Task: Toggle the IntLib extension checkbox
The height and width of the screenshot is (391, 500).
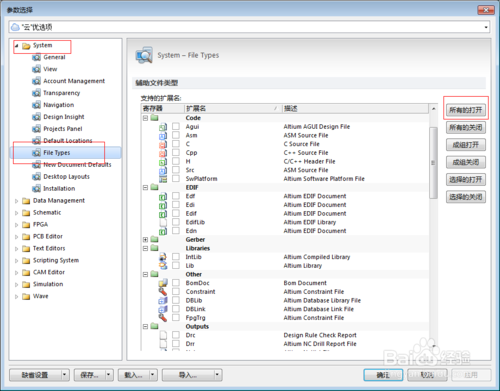Action: (x=176, y=256)
